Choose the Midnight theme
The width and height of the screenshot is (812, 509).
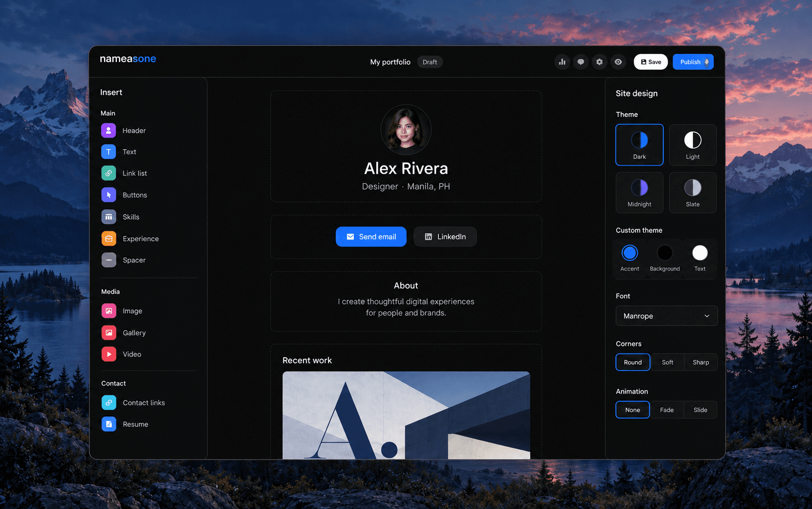click(639, 192)
